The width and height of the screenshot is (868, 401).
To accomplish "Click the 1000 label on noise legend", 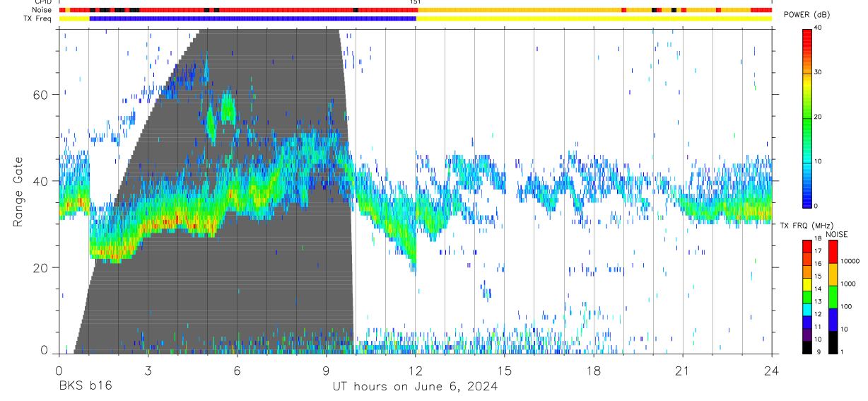I will [x=848, y=284].
